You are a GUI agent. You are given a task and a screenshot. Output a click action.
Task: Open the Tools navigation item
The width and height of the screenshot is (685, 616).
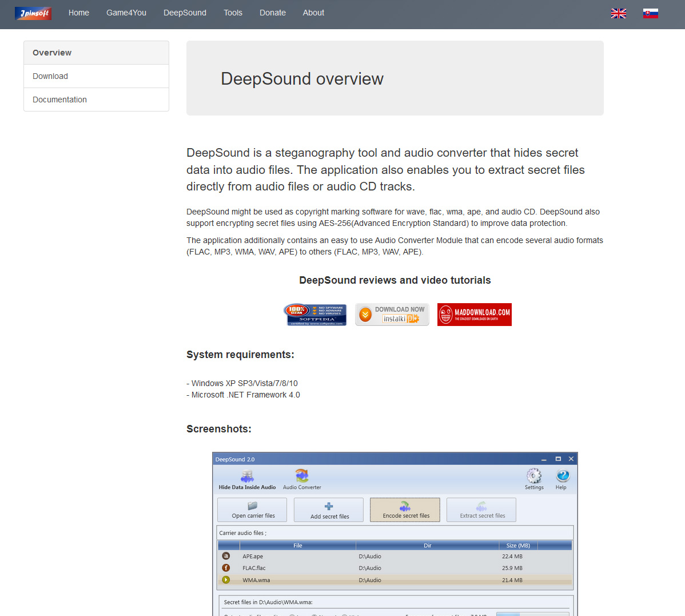coord(233,13)
